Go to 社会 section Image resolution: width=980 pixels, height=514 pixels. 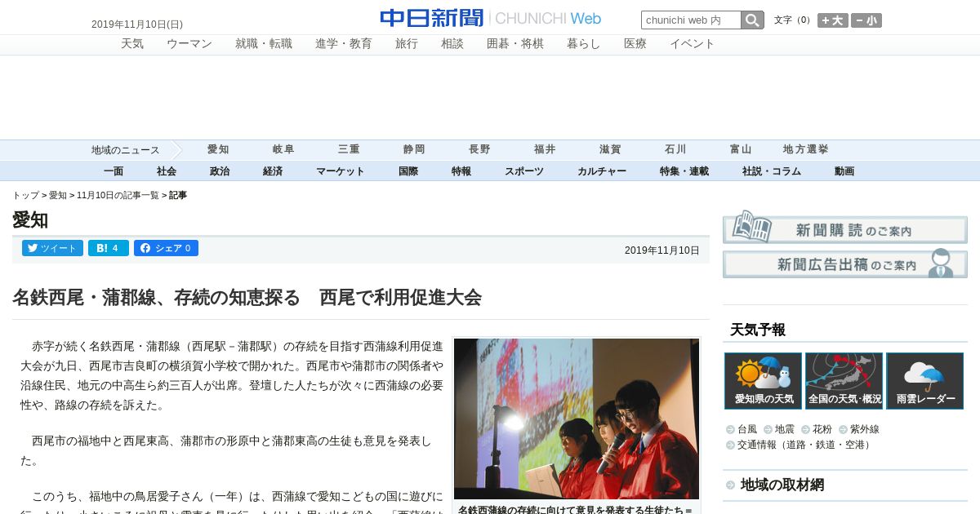[x=167, y=171]
